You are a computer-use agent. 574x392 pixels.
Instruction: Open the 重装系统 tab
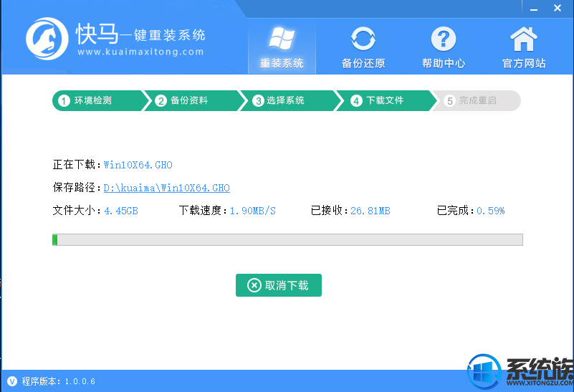pos(282,47)
